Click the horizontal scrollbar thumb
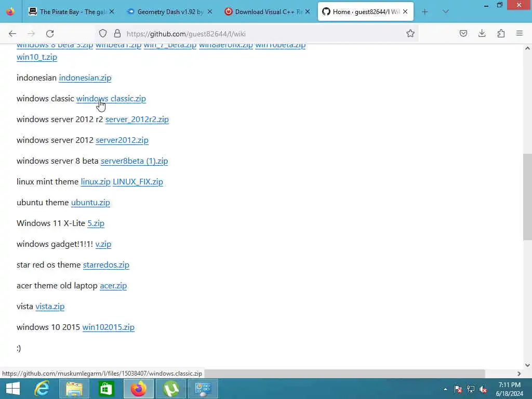The height and width of the screenshot is (399, 532). [344, 374]
